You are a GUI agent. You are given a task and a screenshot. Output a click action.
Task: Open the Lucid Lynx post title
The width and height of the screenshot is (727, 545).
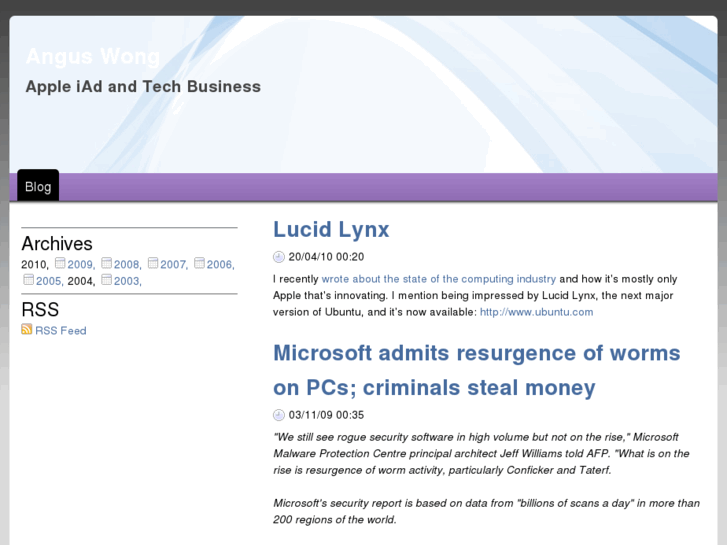click(331, 229)
